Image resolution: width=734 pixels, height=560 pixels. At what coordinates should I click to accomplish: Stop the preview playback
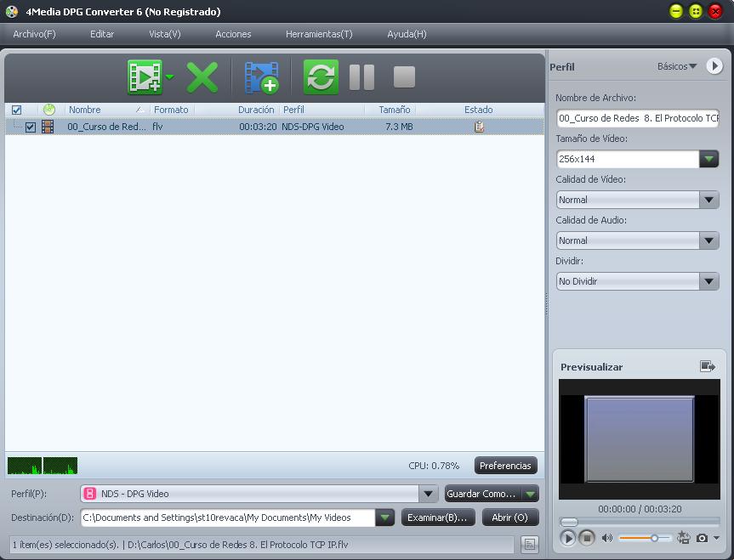[x=587, y=538]
